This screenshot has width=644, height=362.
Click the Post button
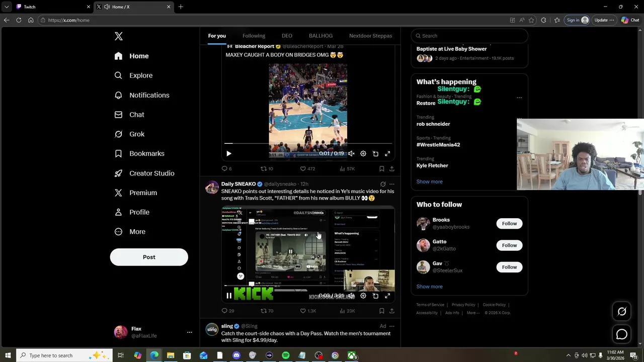click(x=149, y=257)
